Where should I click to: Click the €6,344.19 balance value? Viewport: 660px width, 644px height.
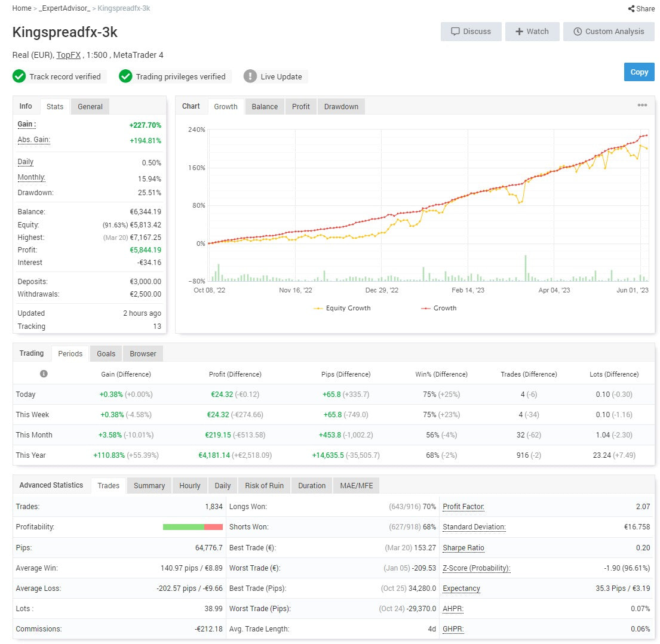145,211
